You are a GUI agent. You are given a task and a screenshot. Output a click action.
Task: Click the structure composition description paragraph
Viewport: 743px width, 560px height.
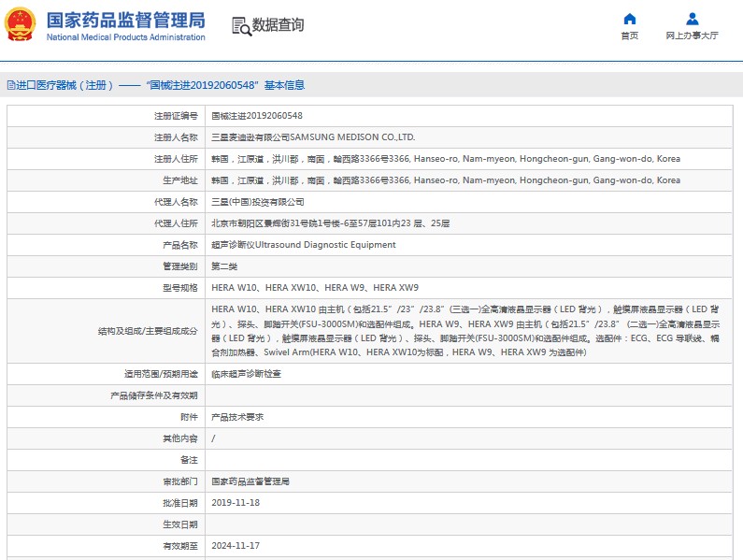pyautogui.click(x=465, y=331)
